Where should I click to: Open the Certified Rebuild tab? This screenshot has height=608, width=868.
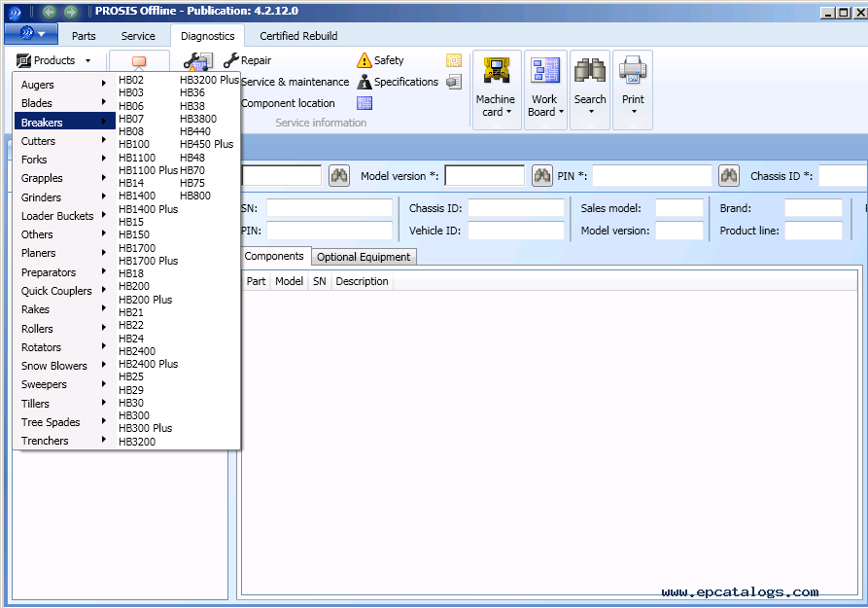pos(298,36)
